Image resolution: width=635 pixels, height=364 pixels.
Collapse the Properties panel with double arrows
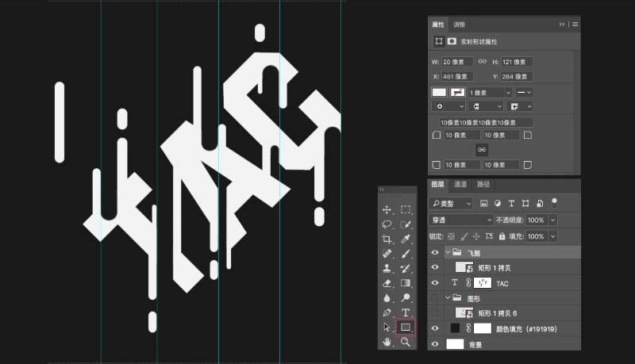pyautogui.click(x=562, y=25)
